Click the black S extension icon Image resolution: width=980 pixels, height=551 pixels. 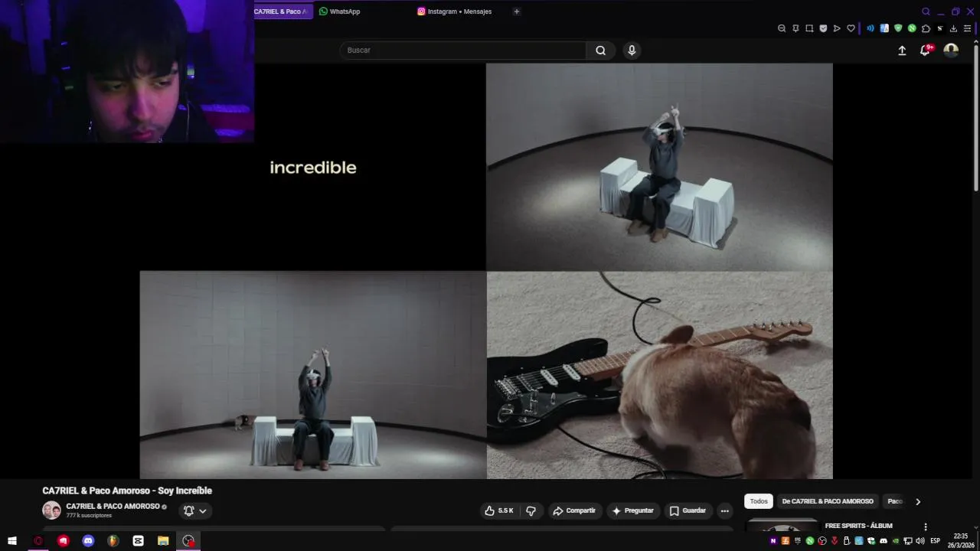pyautogui.click(x=939, y=28)
